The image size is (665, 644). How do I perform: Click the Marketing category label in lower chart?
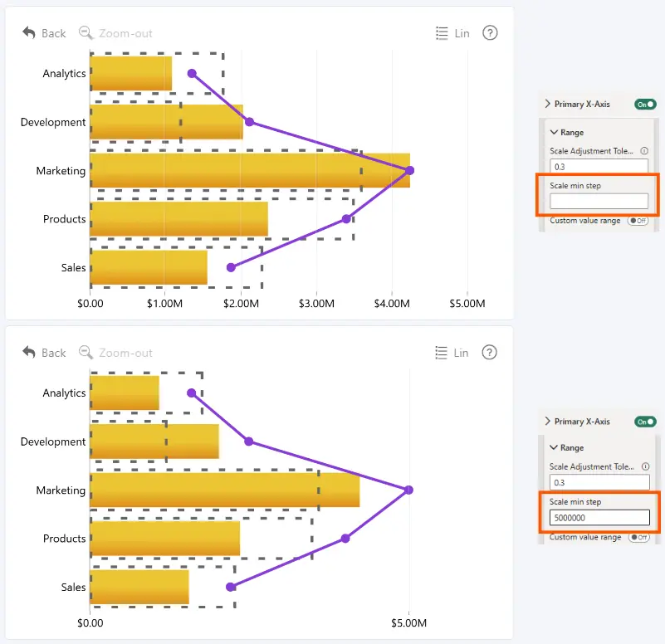point(61,490)
